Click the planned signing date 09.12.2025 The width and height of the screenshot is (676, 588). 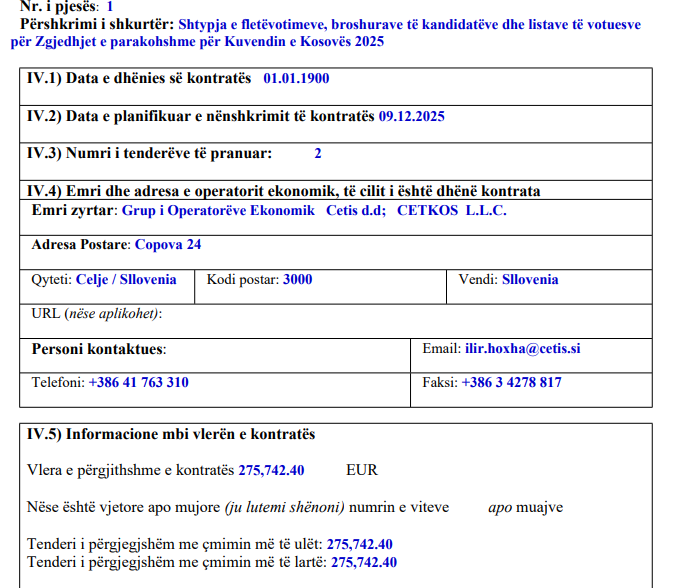click(x=411, y=116)
